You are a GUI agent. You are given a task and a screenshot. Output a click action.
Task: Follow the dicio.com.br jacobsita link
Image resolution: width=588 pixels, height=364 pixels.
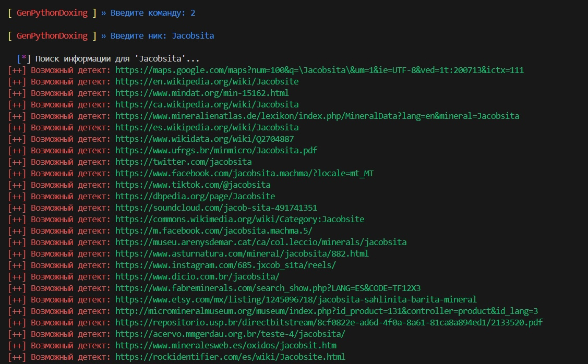pyautogui.click(x=197, y=277)
